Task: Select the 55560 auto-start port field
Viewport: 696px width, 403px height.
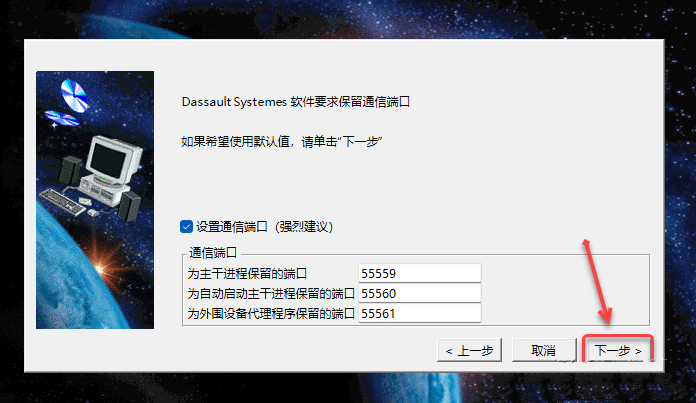Action: (x=419, y=293)
